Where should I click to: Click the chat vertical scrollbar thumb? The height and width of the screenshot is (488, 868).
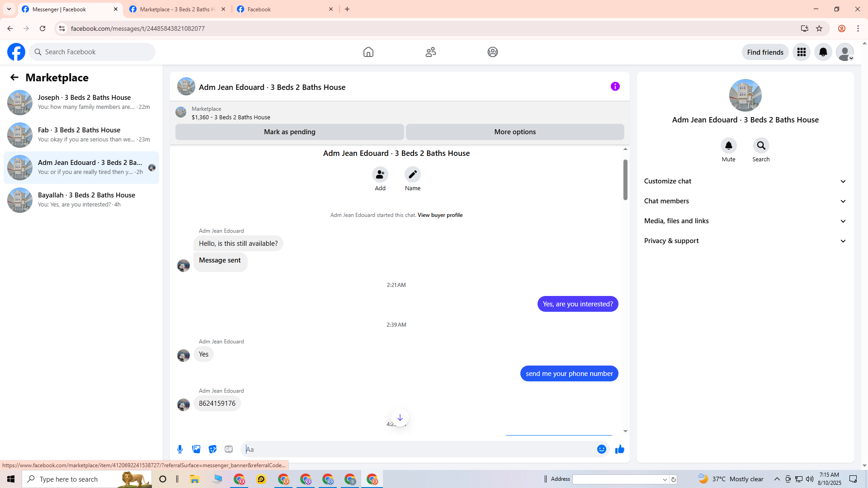point(625,180)
